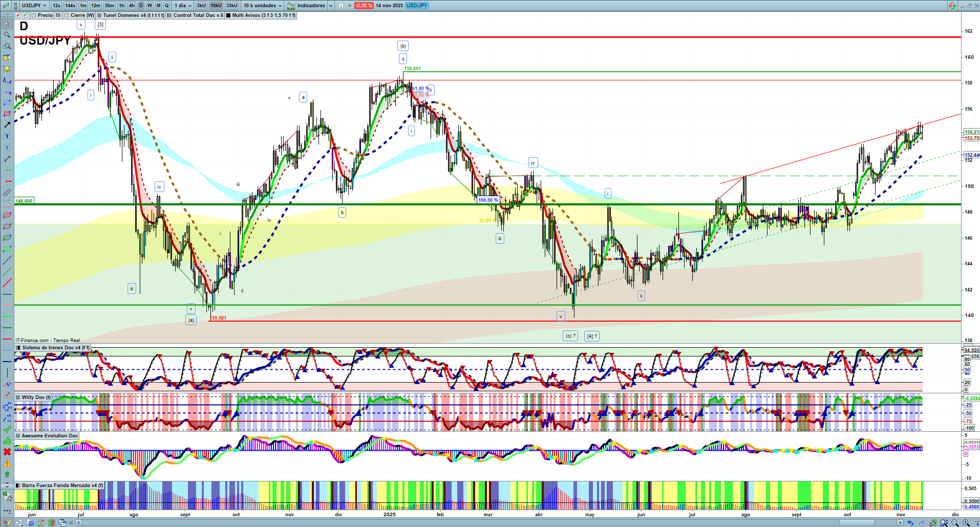Choose the red ellipse drawing tool

click(7, 215)
